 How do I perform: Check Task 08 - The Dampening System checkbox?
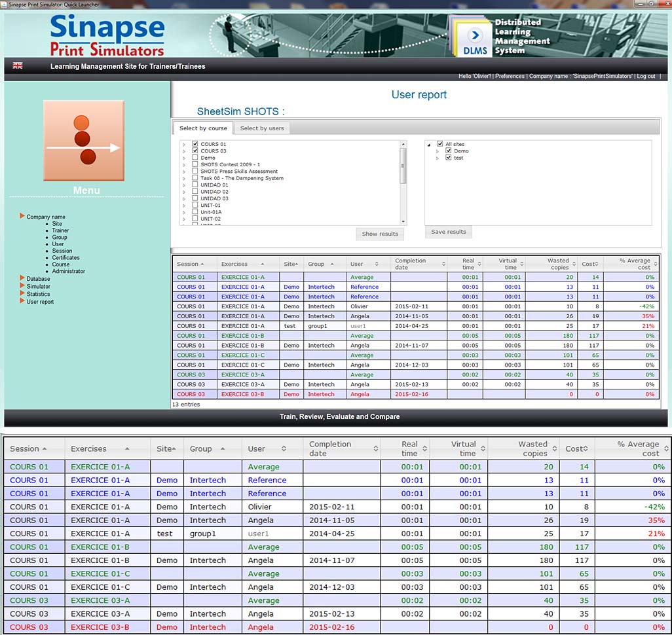(x=195, y=178)
